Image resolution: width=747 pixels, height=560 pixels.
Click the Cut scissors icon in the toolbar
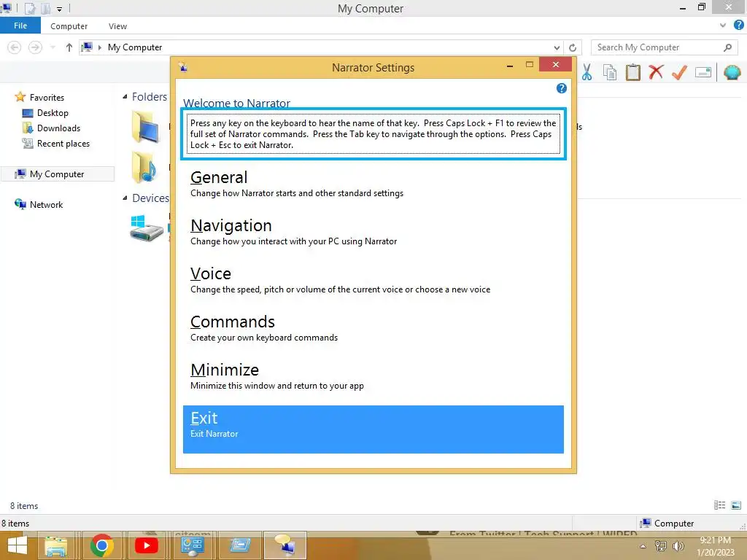[x=587, y=72]
